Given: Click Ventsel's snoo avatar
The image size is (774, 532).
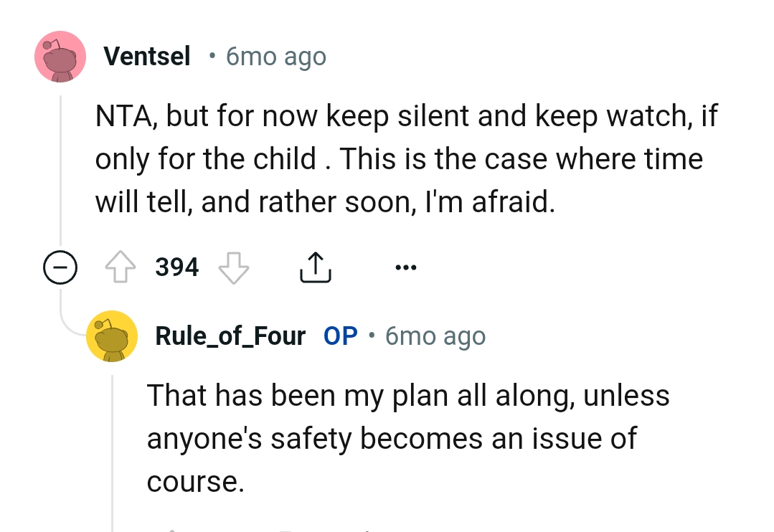Looking at the screenshot, I should point(60,56).
